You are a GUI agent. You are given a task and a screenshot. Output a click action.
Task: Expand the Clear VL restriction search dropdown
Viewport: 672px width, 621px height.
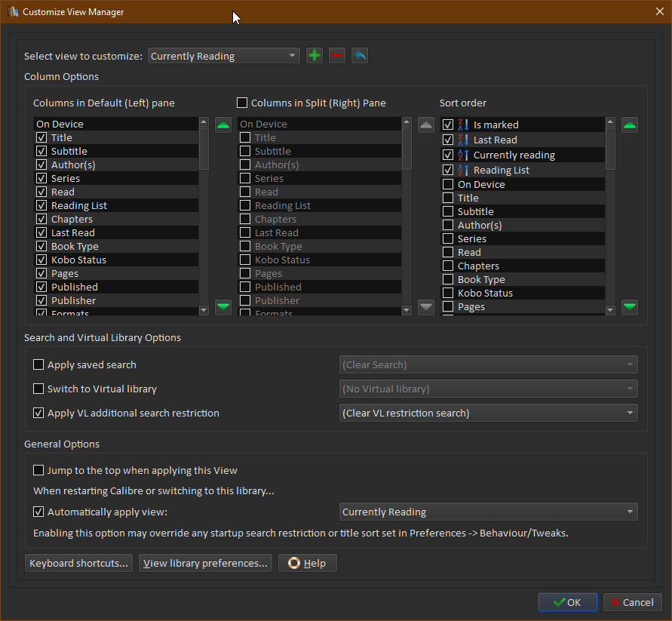[488, 413]
